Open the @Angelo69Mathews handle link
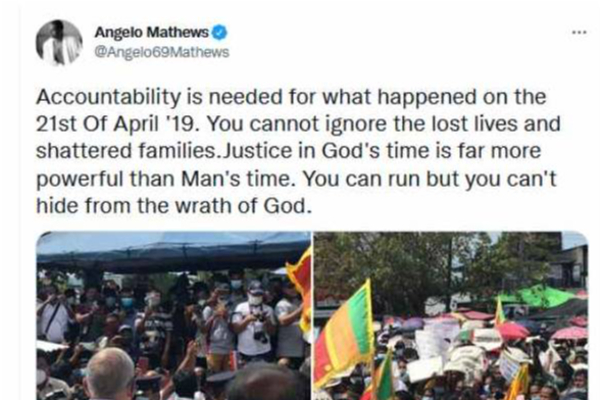 [161, 52]
